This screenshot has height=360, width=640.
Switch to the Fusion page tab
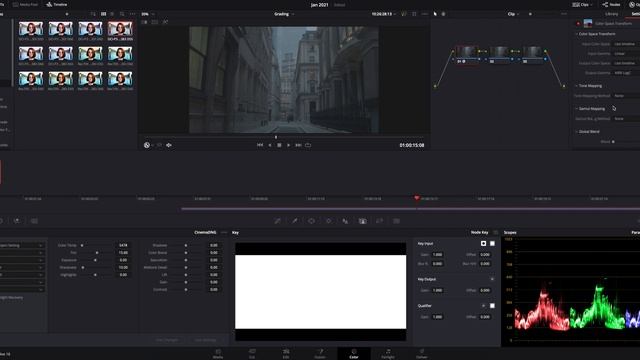(x=320, y=353)
